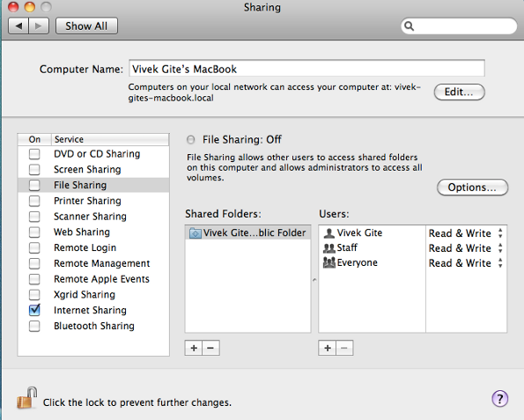Open permission dropdown for Staff
Image resolution: width=524 pixels, height=420 pixels.
tap(466, 248)
